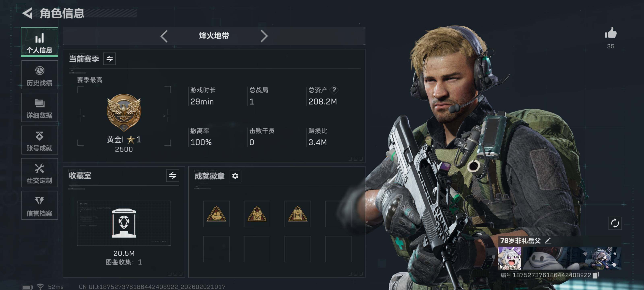Copy the player ID number icon
Viewport: 644px width, 290px height.
tap(596, 275)
